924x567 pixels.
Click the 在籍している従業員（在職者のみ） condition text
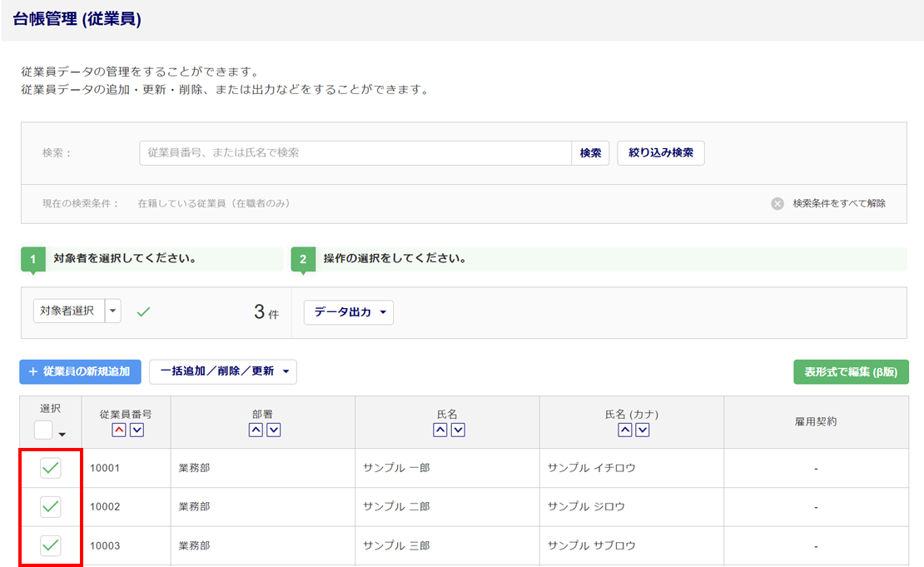point(214,203)
